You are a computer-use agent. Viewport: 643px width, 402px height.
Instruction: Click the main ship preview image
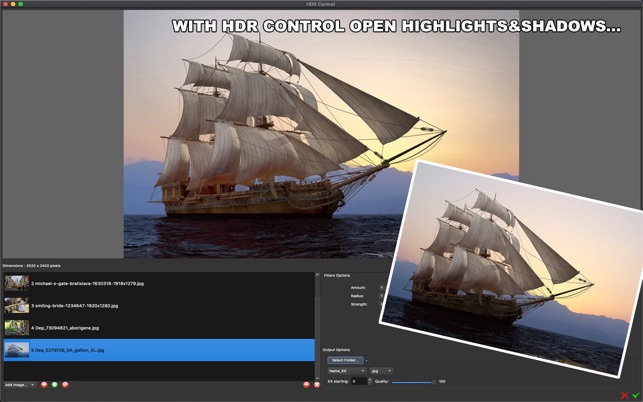coord(321,134)
